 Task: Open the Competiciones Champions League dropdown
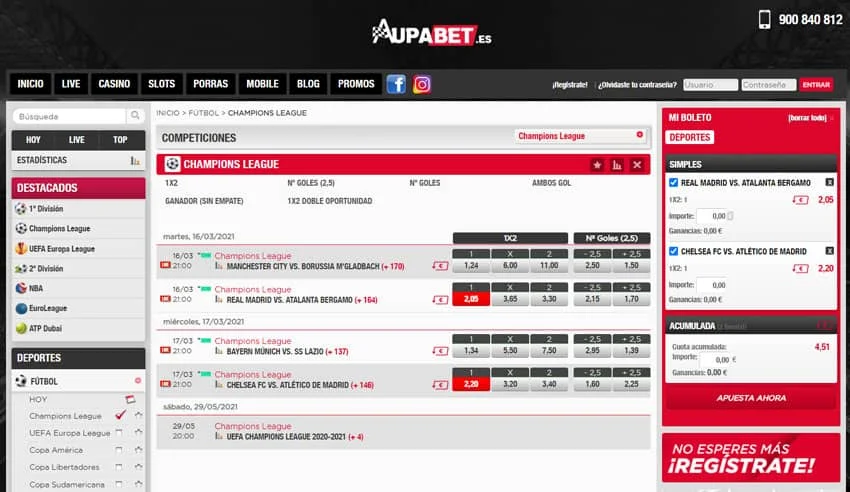click(x=579, y=136)
